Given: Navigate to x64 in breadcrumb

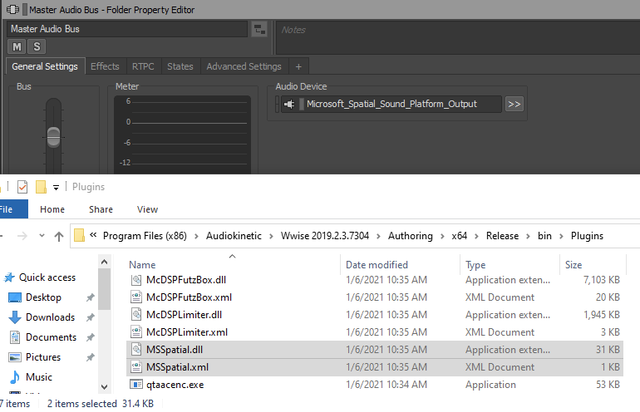Looking at the screenshot, I should (x=459, y=236).
